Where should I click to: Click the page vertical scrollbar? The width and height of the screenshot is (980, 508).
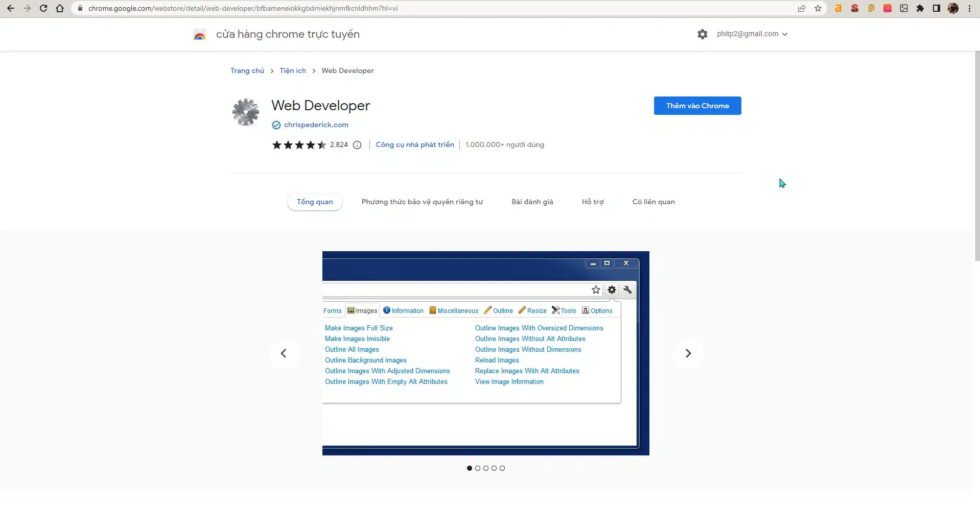click(x=977, y=156)
